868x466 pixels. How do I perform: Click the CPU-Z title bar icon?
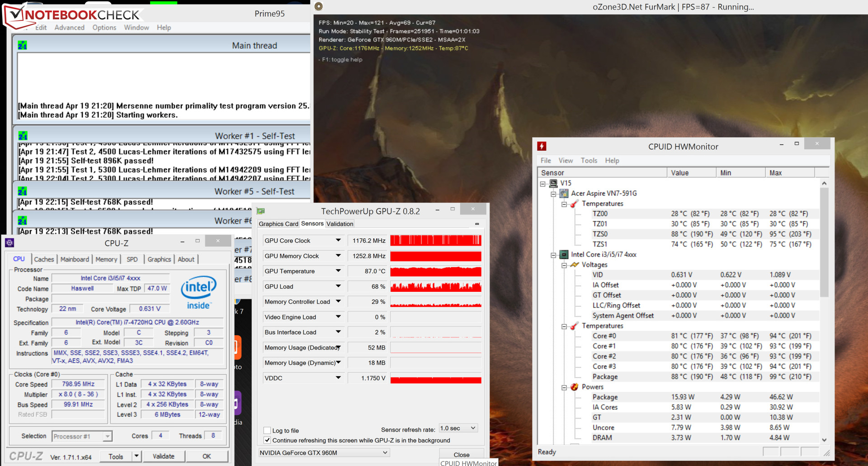9,243
